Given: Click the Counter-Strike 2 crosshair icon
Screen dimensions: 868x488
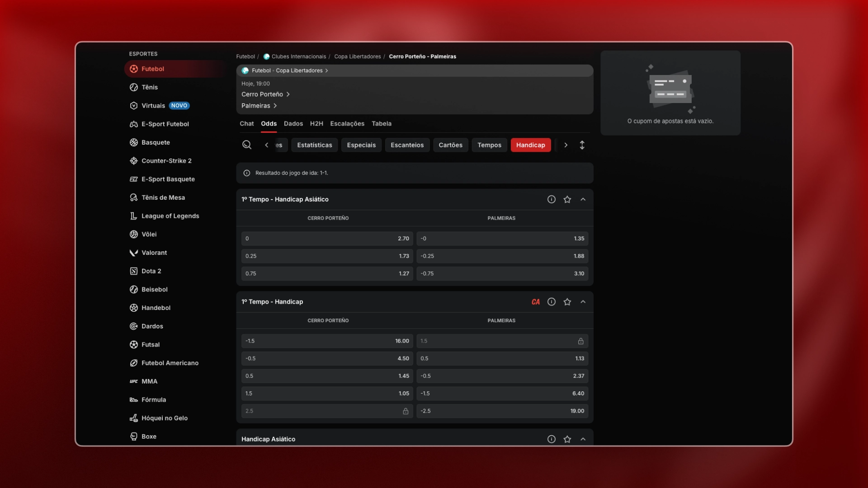Looking at the screenshot, I should (134, 161).
